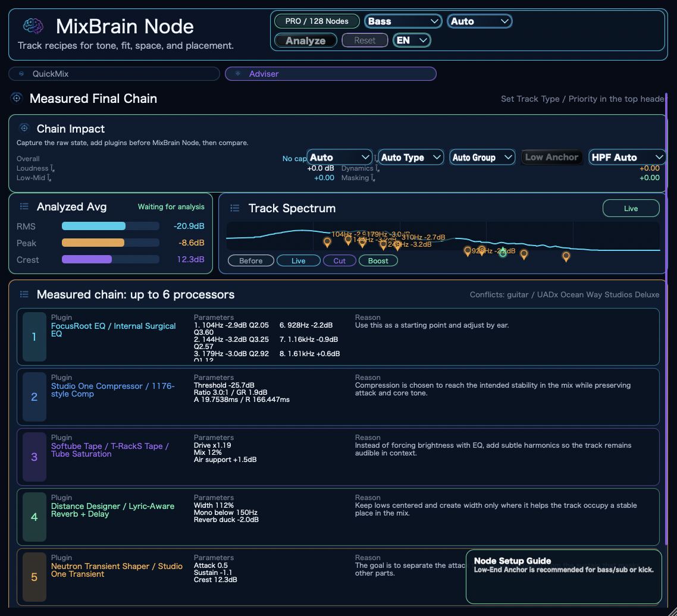
Task: Click the Analyze button
Action: pos(306,40)
